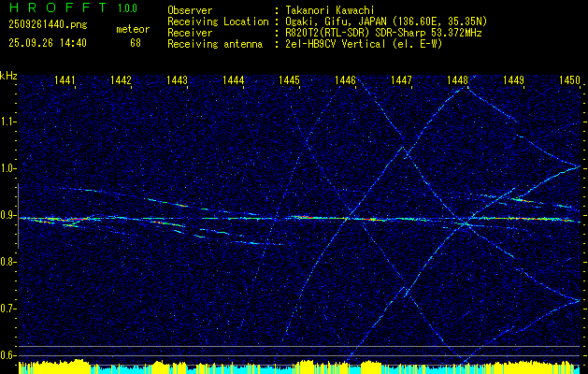588x374 pixels.
Task: Click the meteor count 68
Action: click(x=136, y=43)
